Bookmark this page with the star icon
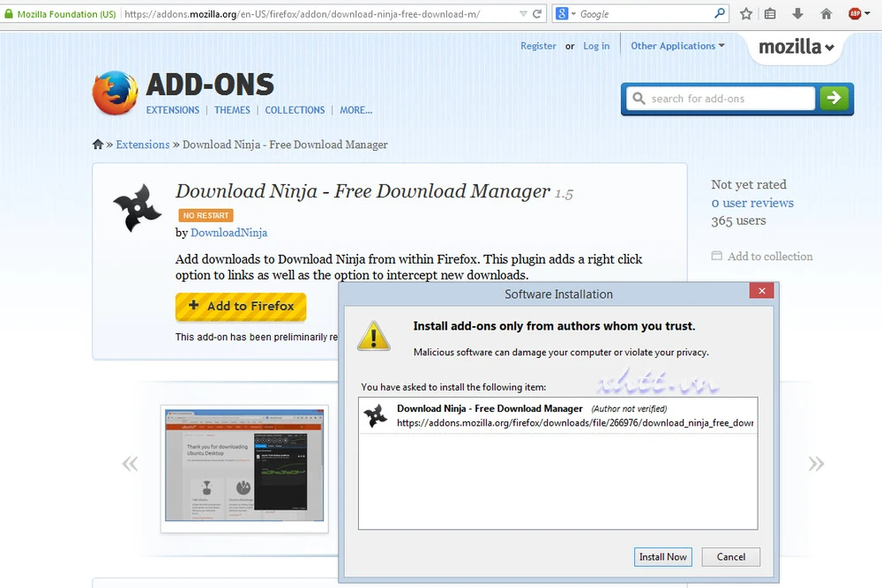Image resolution: width=882 pixels, height=588 pixels. [x=746, y=14]
